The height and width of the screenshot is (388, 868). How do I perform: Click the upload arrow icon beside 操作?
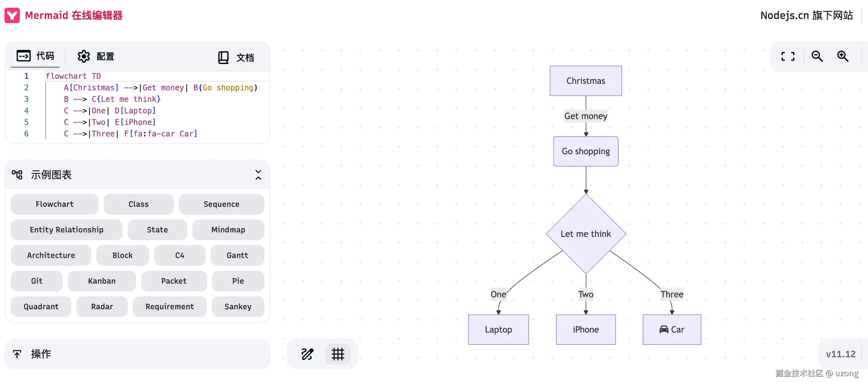(x=17, y=354)
